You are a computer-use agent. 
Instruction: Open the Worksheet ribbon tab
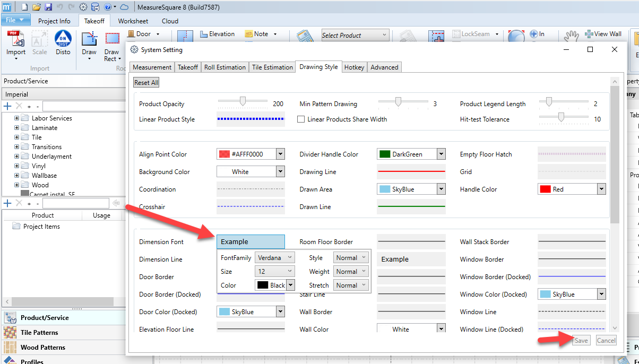tap(133, 21)
